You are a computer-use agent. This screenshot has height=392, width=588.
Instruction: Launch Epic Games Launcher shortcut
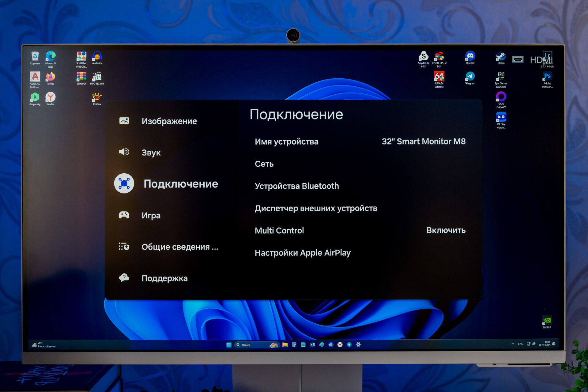click(x=501, y=80)
